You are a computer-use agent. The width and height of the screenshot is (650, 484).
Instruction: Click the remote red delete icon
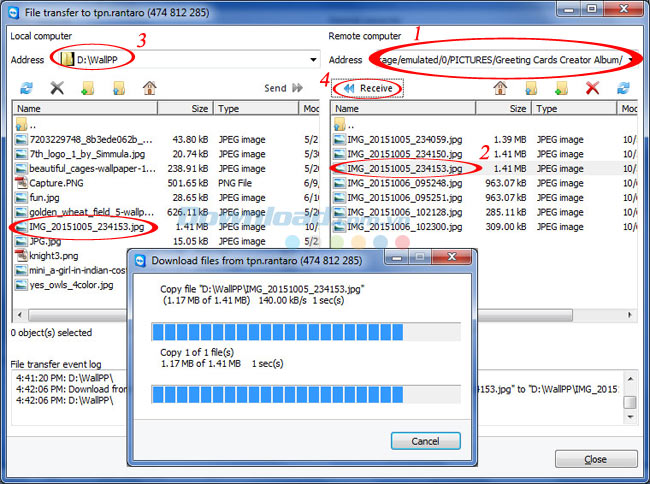(x=592, y=89)
